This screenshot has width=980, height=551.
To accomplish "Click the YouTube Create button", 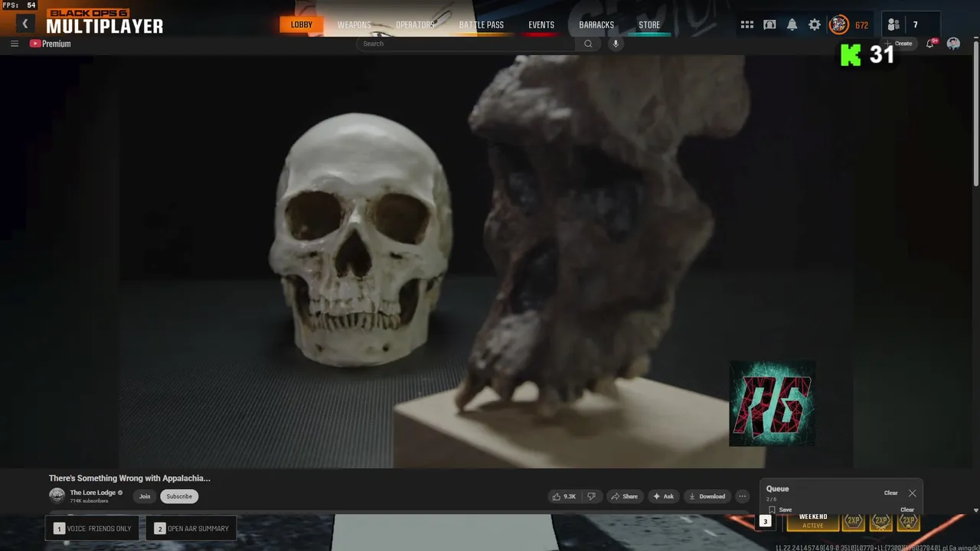I will point(899,44).
